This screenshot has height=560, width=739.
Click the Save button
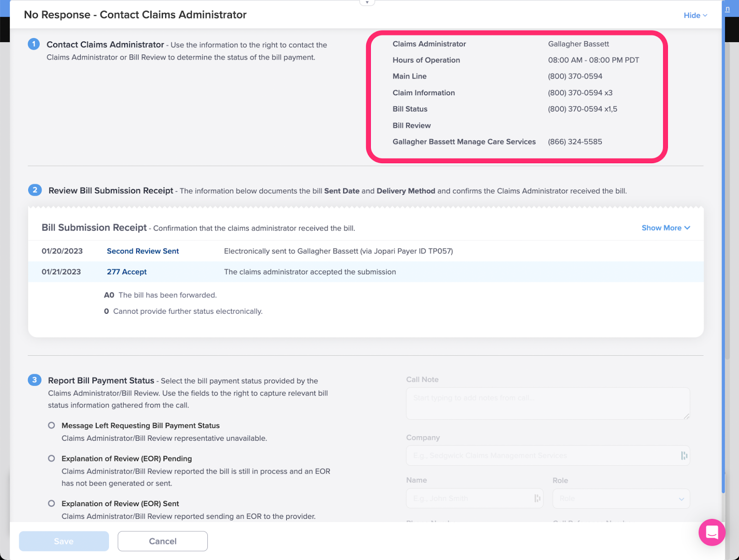pos(64,541)
